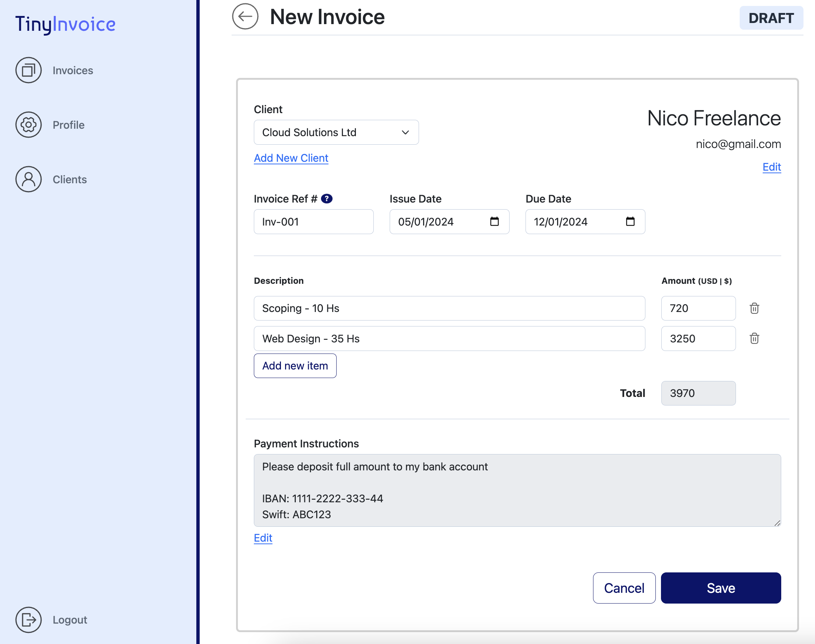Image resolution: width=815 pixels, height=644 pixels.
Task: Click the help icon beside Invoice Ref #
Action: pyautogui.click(x=327, y=198)
